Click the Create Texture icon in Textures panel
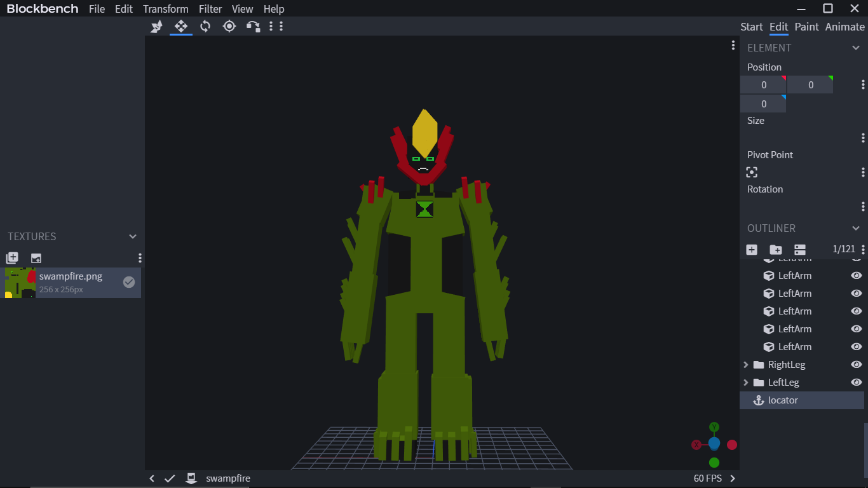The width and height of the screenshot is (868, 488). tap(11, 258)
